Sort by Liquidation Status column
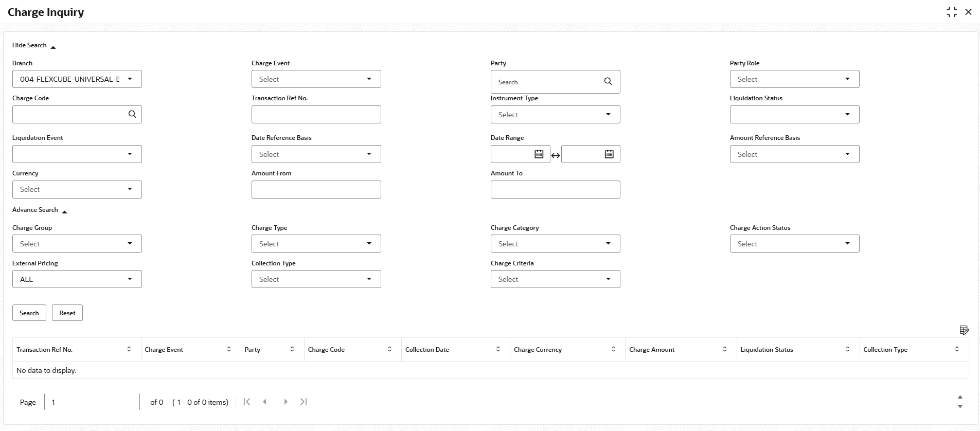 click(847, 349)
